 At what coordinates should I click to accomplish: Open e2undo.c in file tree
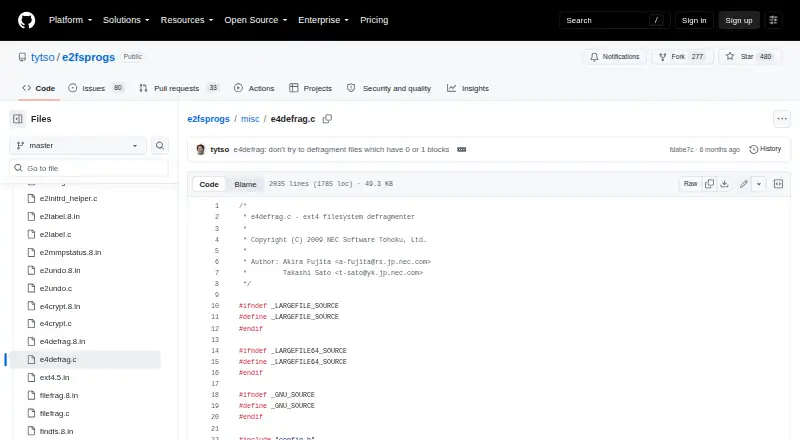point(56,288)
